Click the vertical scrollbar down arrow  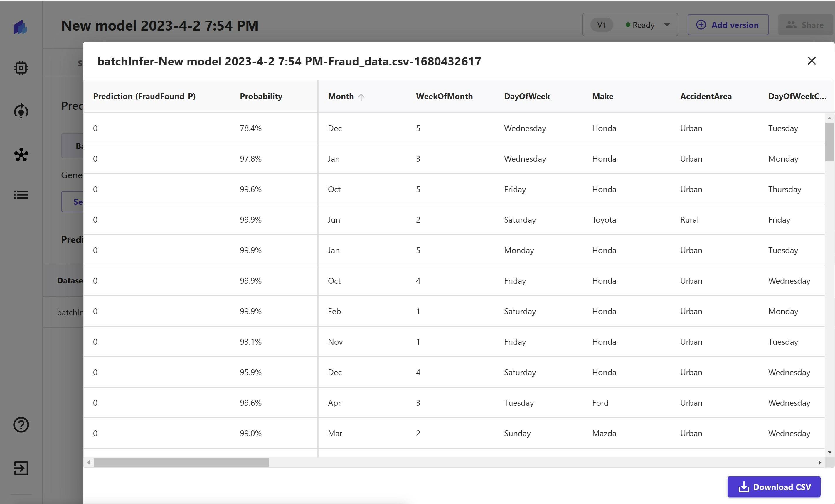click(x=830, y=452)
